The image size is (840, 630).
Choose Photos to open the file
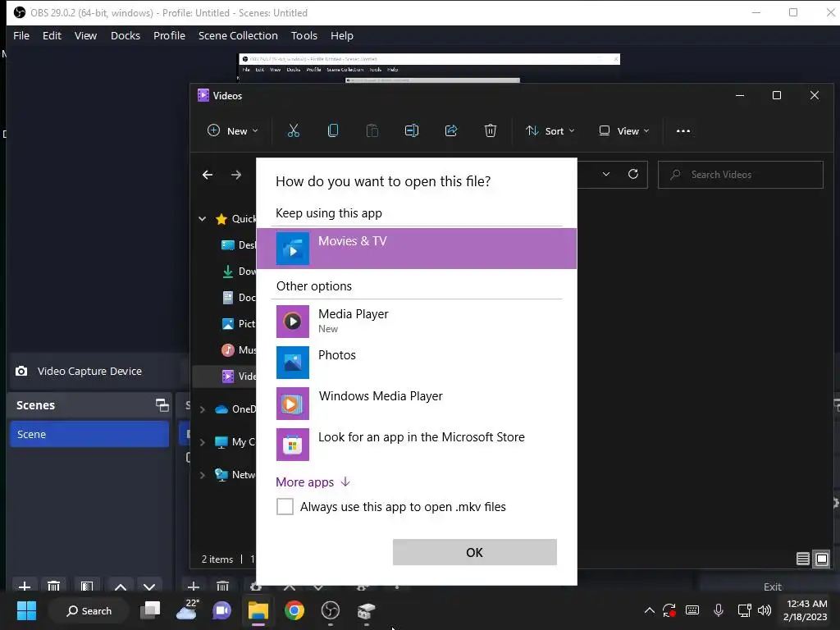click(417, 362)
